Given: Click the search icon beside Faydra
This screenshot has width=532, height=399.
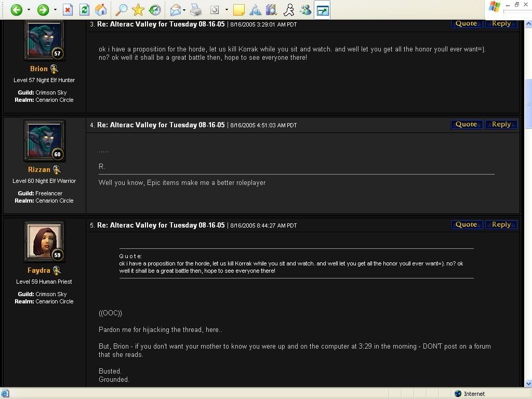Looking at the screenshot, I should click(57, 270).
